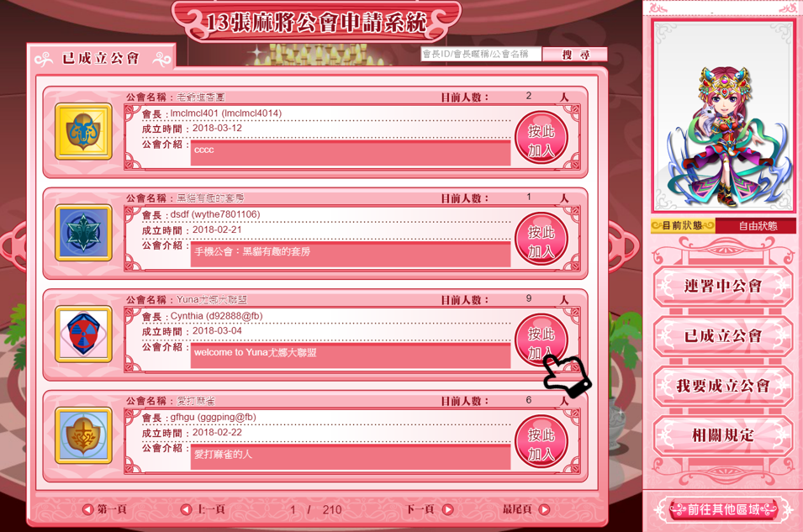Click the yellow bull guild emblem
Screen dimensions: 803x532
pos(83,132)
